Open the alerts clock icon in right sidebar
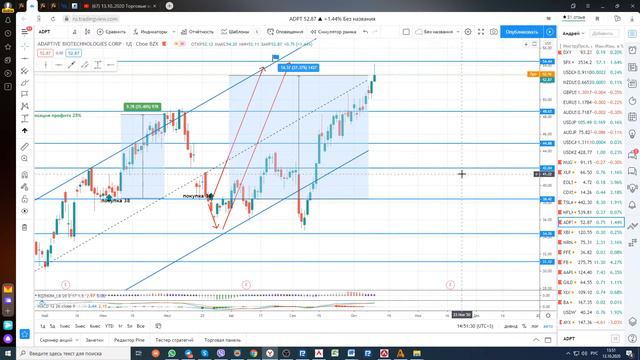The image size is (640, 360). pyautogui.click(x=632, y=51)
